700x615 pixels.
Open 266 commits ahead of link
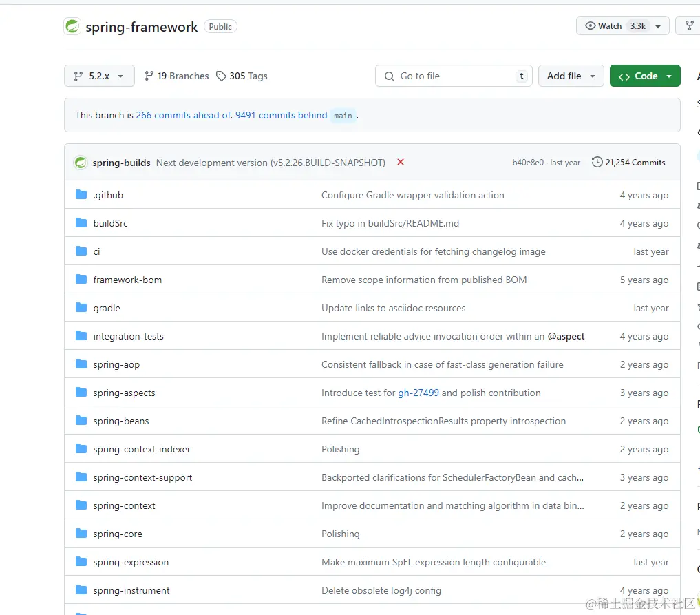tap(184, 115)
